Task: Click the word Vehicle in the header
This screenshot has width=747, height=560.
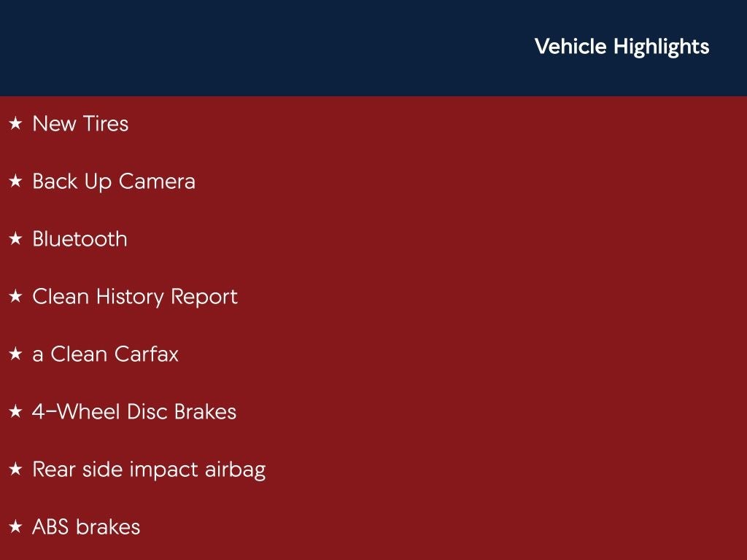Action: pyautogui.click(x=570, y=47)
